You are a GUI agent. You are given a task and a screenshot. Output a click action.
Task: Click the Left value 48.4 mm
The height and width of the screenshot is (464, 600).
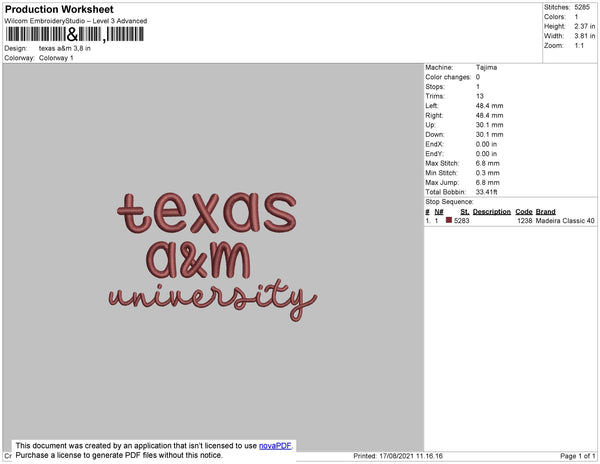489,106
